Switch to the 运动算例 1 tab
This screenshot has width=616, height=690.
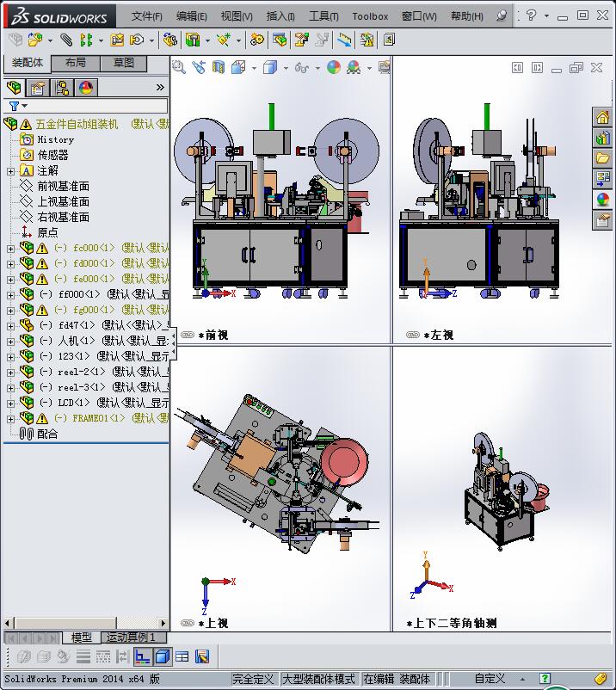[131, 637]
